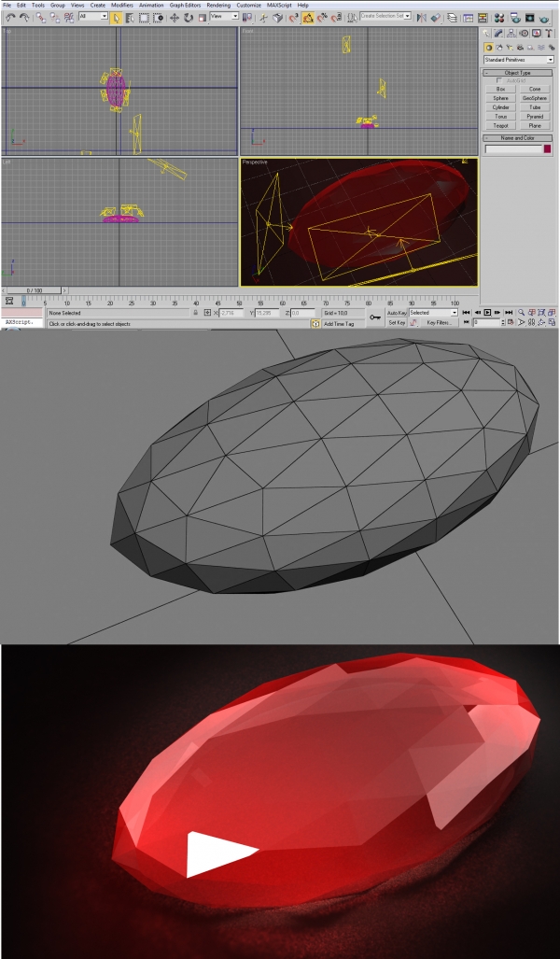
Task: Toggle the Selection Lock padlock icon
Action: pos(196,313)
